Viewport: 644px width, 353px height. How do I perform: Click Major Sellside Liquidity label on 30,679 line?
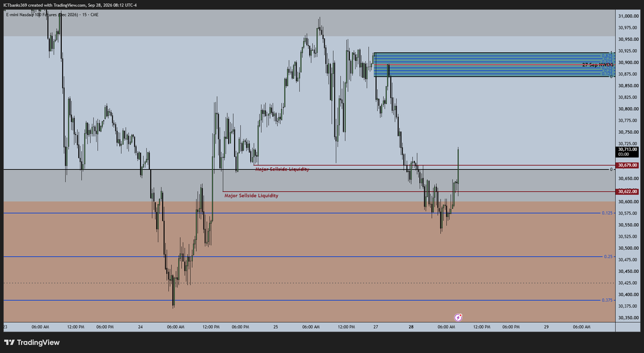click(282, 169)
